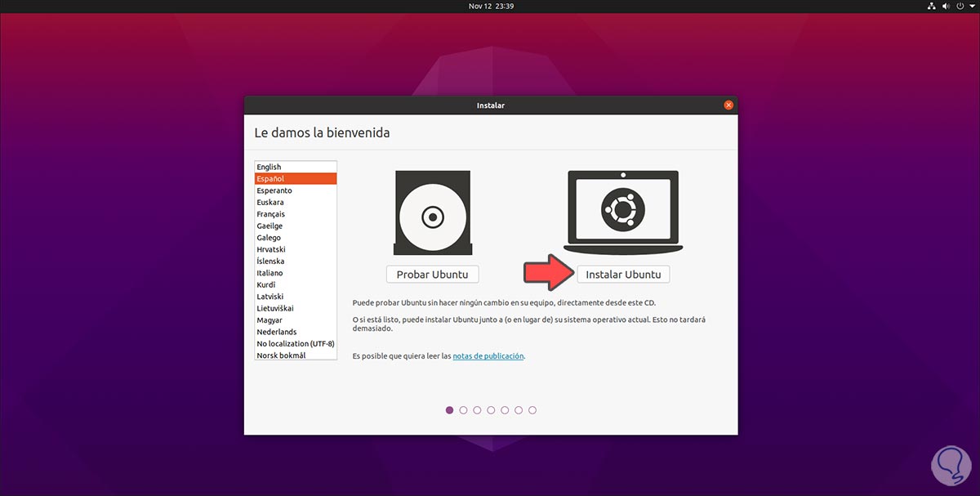Open the clock showing Nov 12 23:39
Screen dimensions: 980x496
[x=490, y=7]
